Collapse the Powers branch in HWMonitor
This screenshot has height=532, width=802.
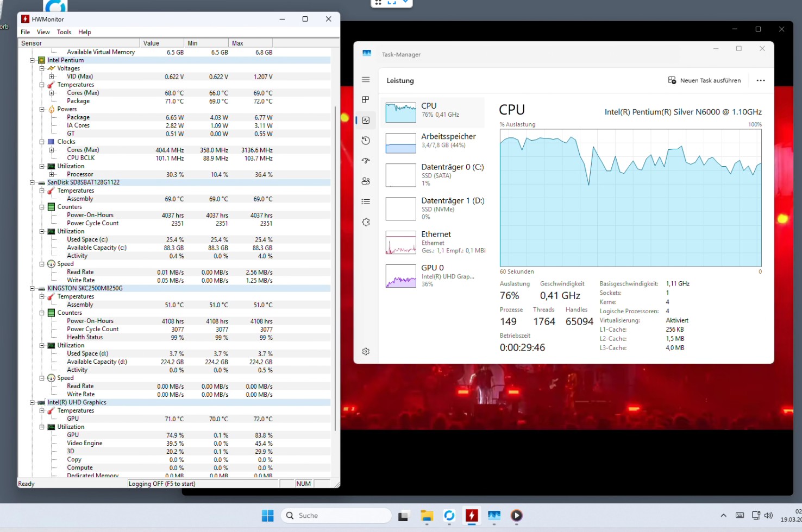(x=42, y=109)
